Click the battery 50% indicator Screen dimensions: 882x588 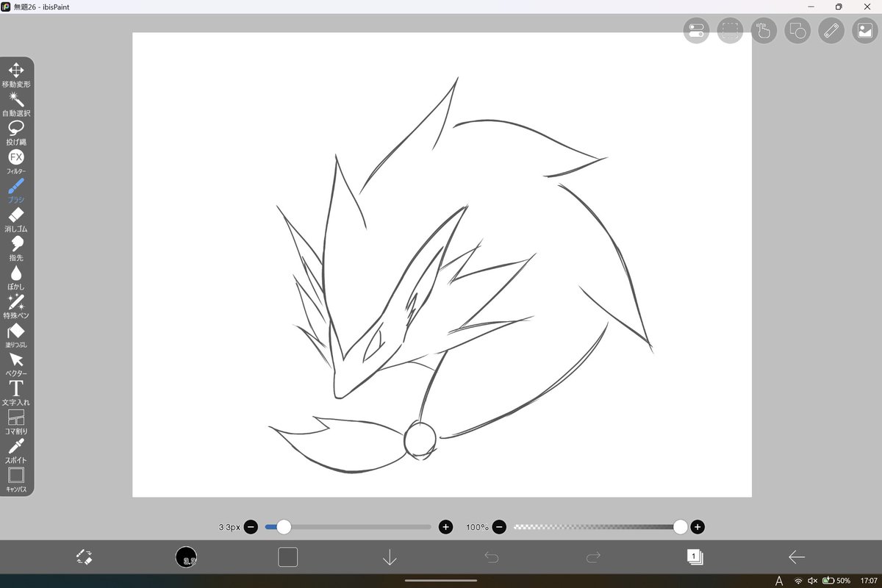(x=836, y=581)
